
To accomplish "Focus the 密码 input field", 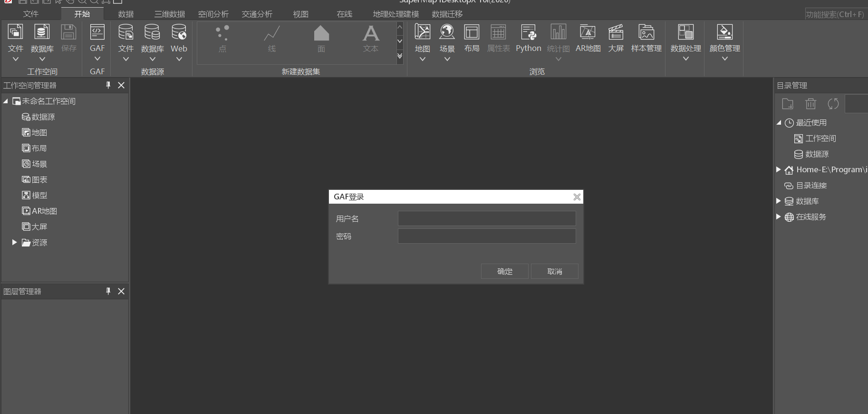I will [x=487, y=236].
